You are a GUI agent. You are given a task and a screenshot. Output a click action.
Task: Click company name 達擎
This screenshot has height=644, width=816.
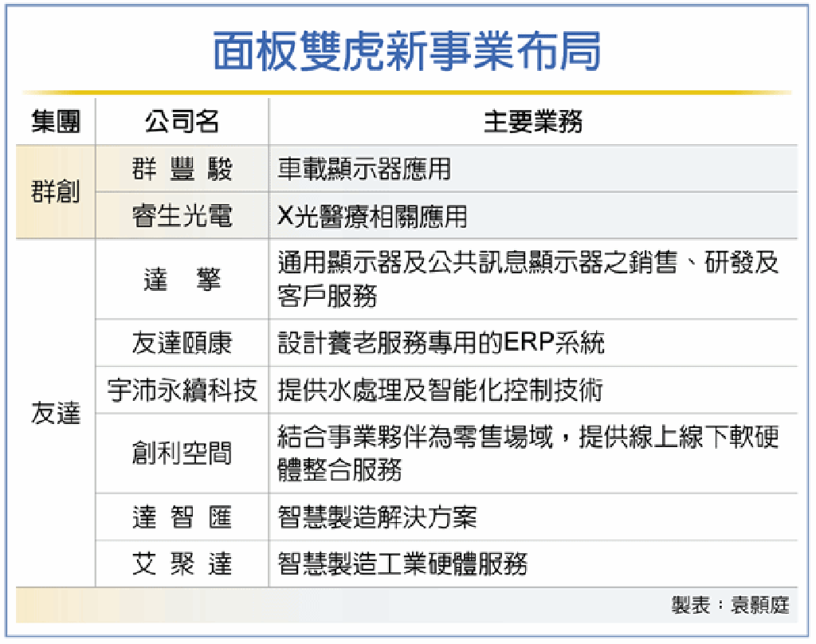click(182, 280)
